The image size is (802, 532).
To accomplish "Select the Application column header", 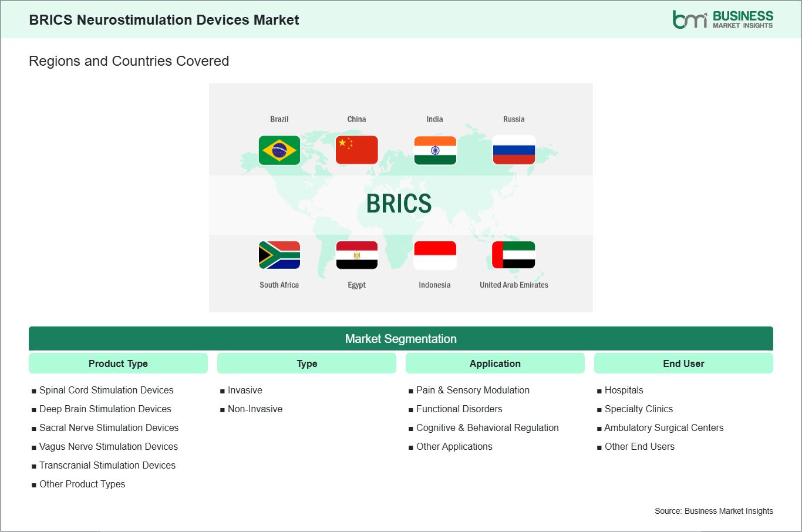I will coord(495,363).
